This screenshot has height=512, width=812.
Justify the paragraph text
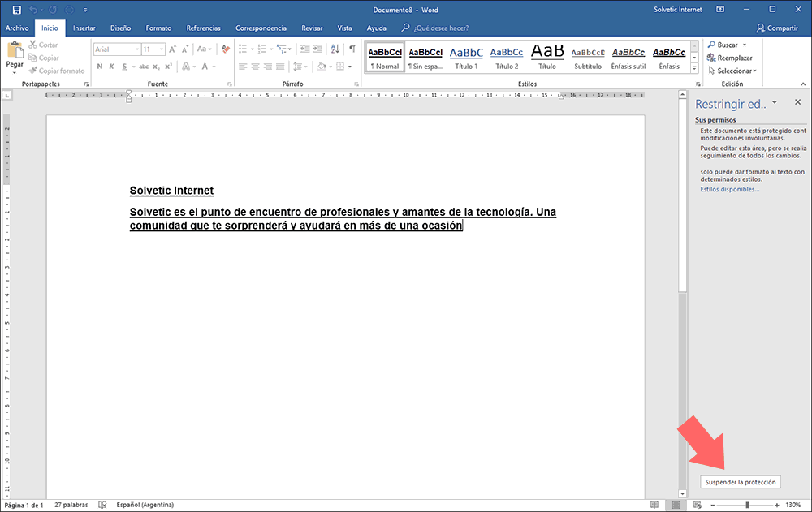coord(280,67)
